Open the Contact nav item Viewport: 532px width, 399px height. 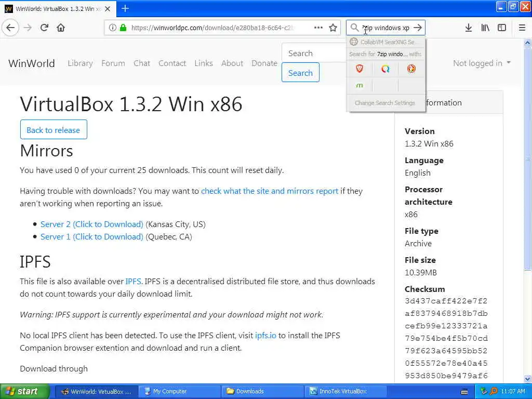point(172,63)
